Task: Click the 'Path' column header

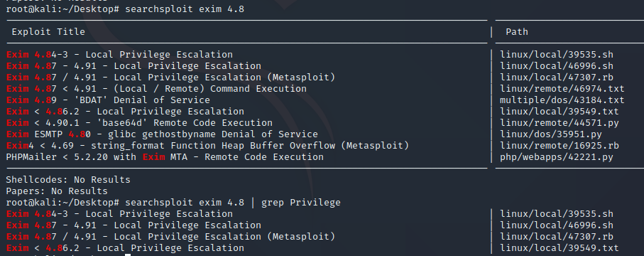Action: [517, 32]
